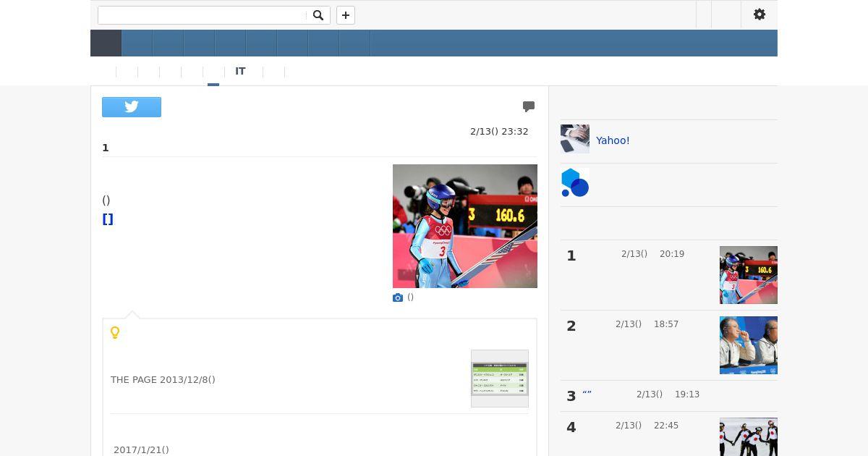
Task: Click the blue hexagon logo icon
Action: tap(575, 182)
